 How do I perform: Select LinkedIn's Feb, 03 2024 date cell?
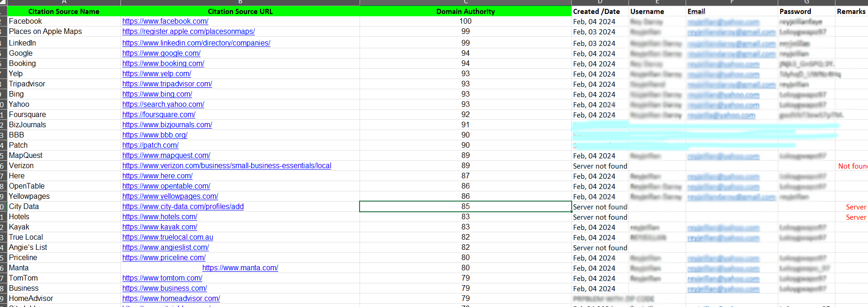[x=600, y=43]
